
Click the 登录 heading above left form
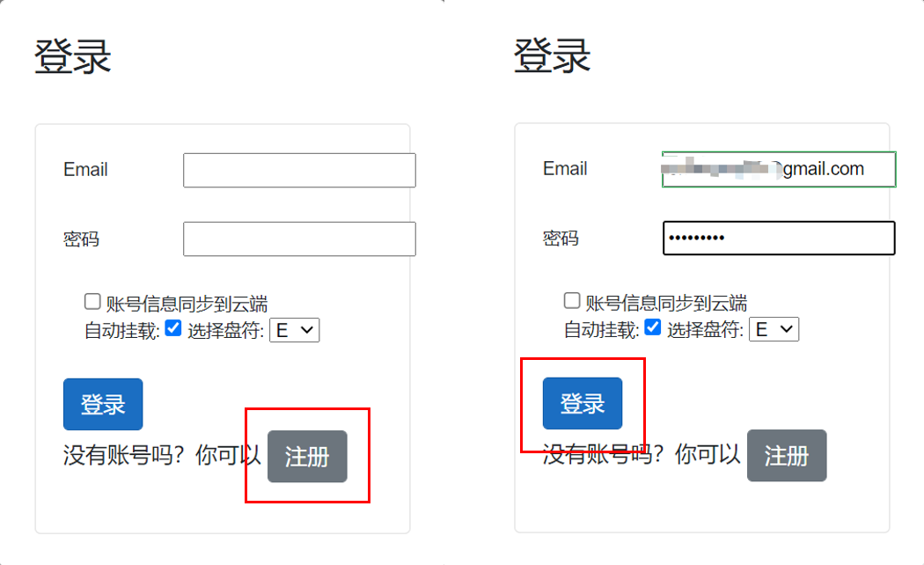click(x=72, y=56)
